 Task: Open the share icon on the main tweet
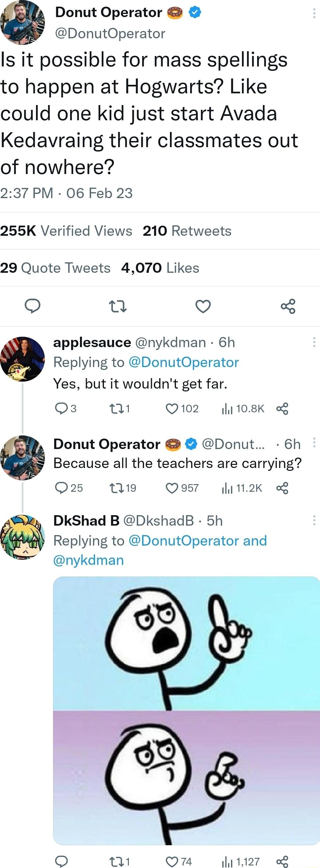click(x=288, y=307)
